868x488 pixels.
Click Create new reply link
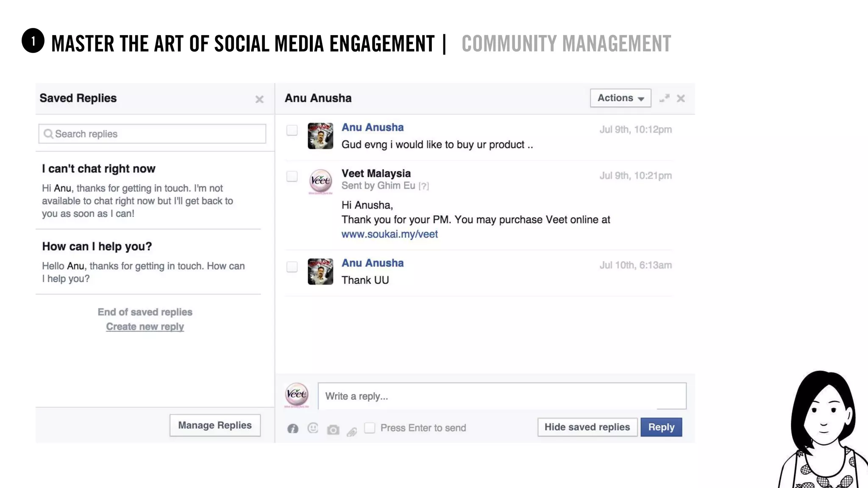(145, 327)
